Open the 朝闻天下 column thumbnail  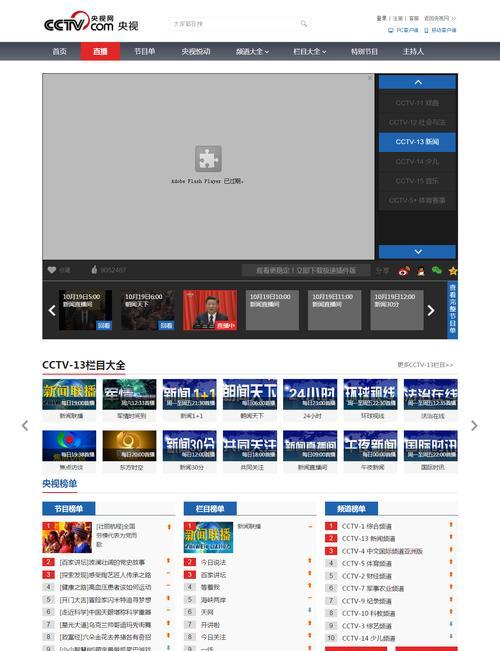tap(250, 394)
